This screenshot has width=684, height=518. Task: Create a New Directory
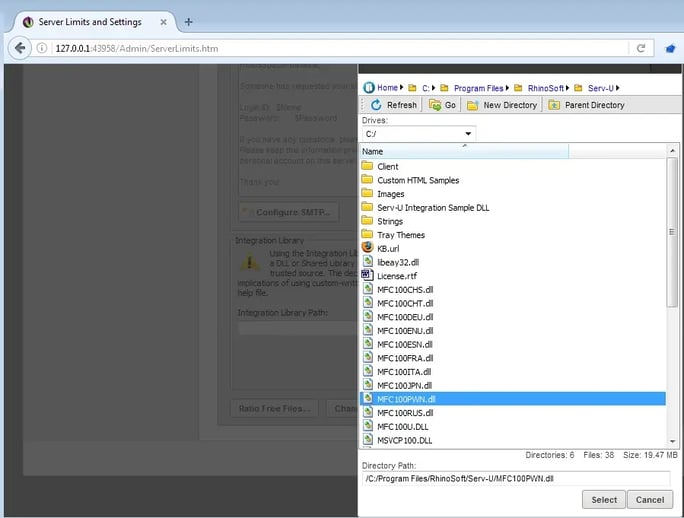[x=501, y=105]
